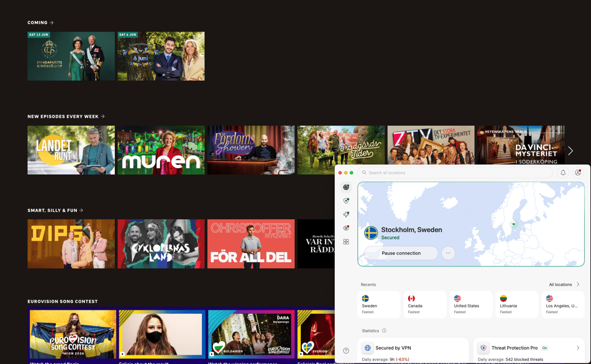Open Eurovision Song Contest Wien 2026 thumbnail
Viewport: 591px width, 364px height.
[x=73, y=334]
